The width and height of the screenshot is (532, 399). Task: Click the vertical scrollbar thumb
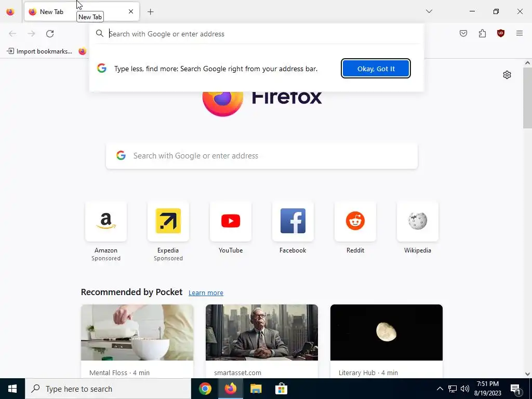pyautogui.click(x=527, y=98)
